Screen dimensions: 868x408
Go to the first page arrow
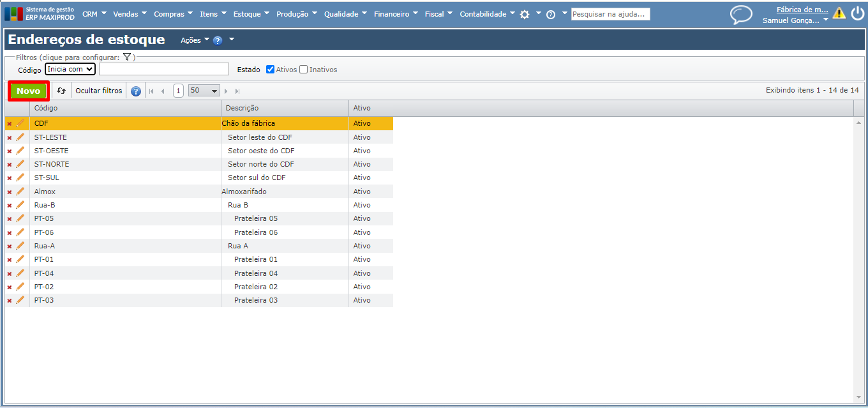(151, 91)
